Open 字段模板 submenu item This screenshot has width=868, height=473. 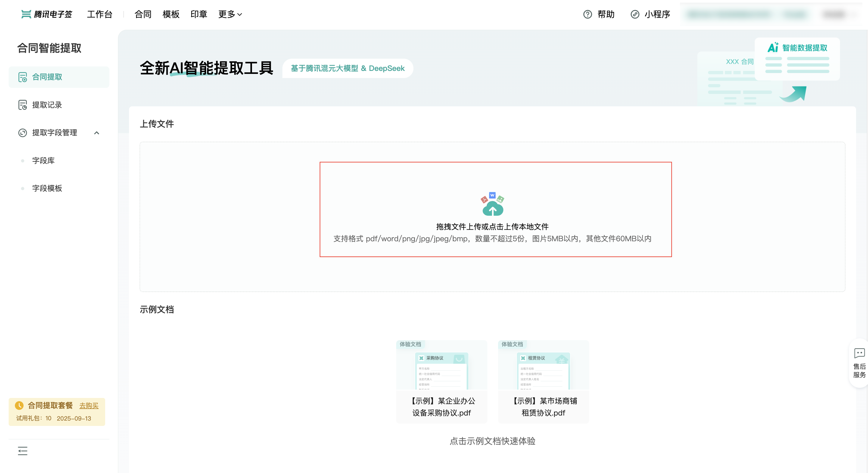47,188
